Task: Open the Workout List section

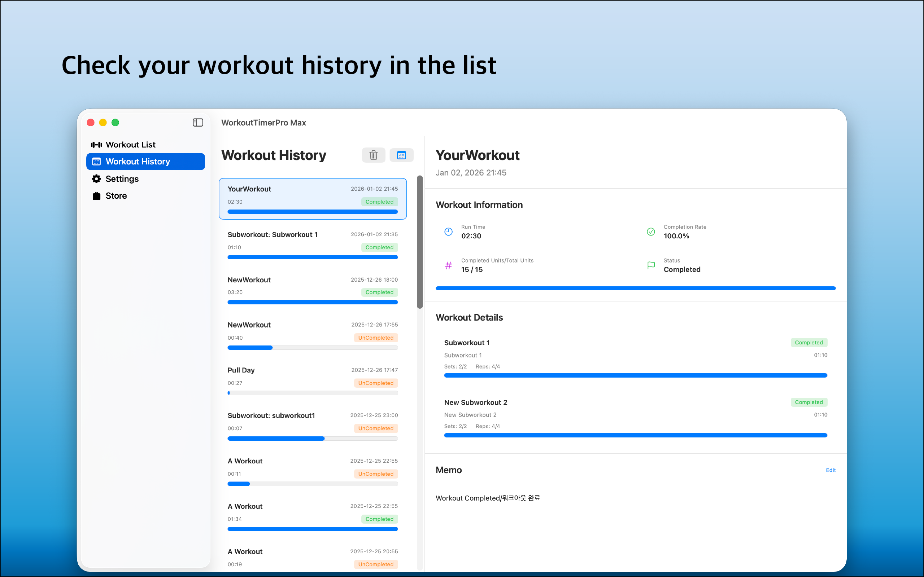Action: (130, 144)
